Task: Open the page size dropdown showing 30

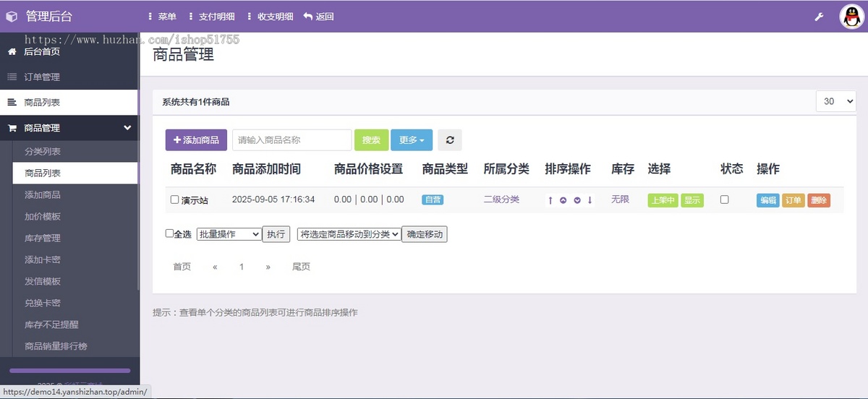Action: (835, 101)
